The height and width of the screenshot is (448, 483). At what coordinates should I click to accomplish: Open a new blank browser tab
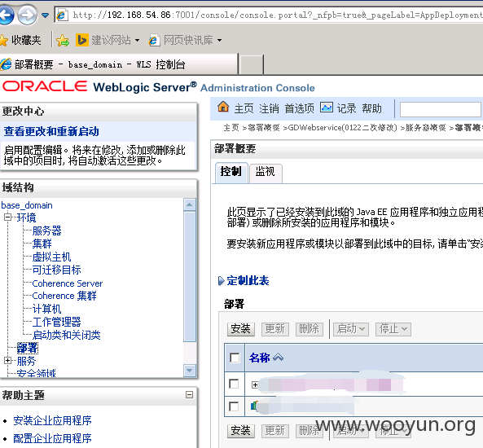pos(252,64)
